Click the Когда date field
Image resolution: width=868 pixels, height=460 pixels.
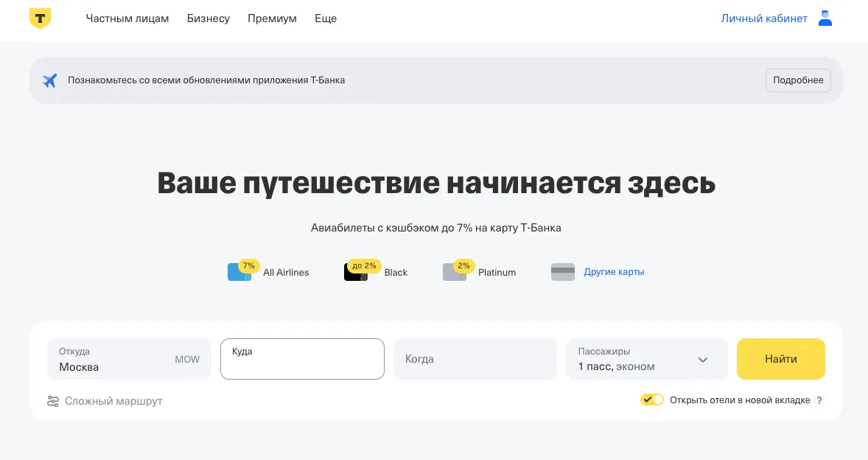pyautogui.click(x=475, y=359)
